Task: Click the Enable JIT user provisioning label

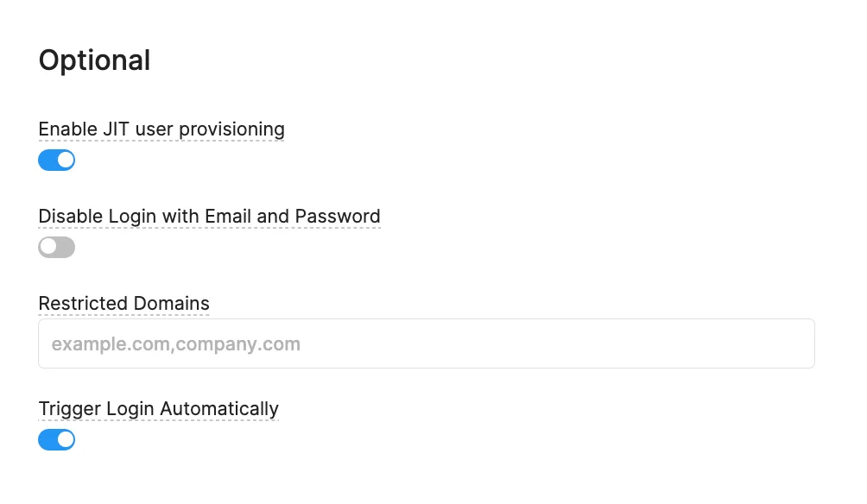Action: tap(161, 129)
